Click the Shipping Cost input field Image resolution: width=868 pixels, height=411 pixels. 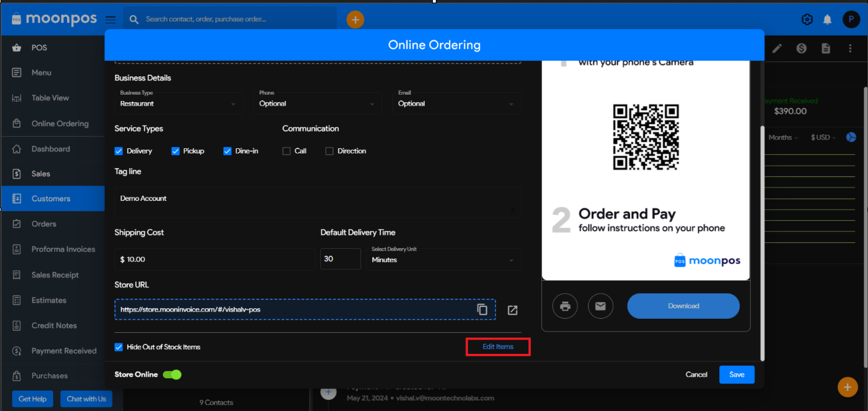214,259
